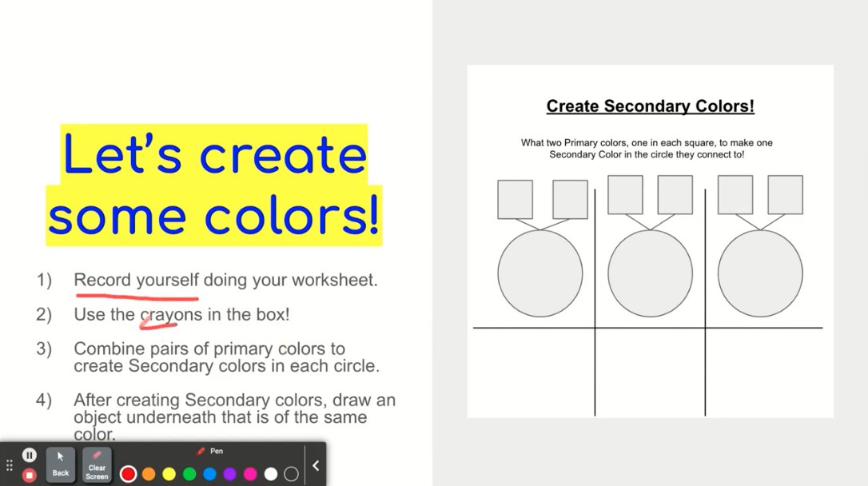Click the first square in the worksheet

tap(516, 199)
